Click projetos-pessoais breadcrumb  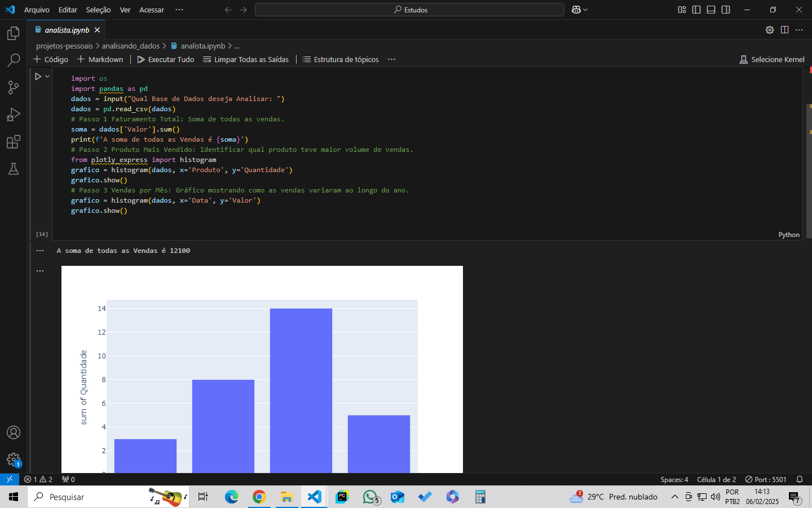coord(64,46)
